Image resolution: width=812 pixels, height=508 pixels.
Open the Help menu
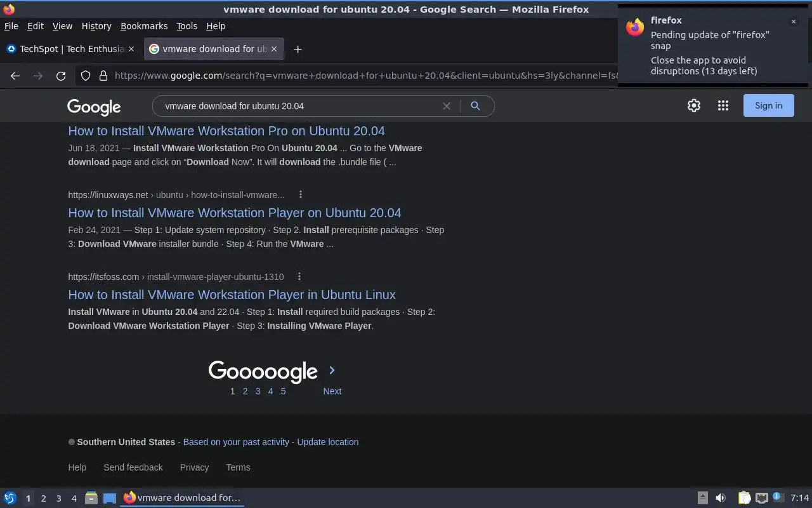[x=216, y=26]
